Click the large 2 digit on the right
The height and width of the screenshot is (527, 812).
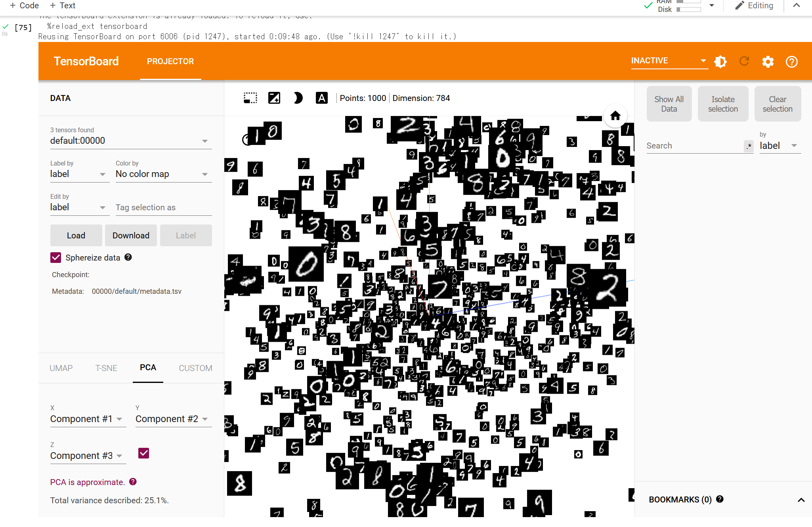pos(607,289)
